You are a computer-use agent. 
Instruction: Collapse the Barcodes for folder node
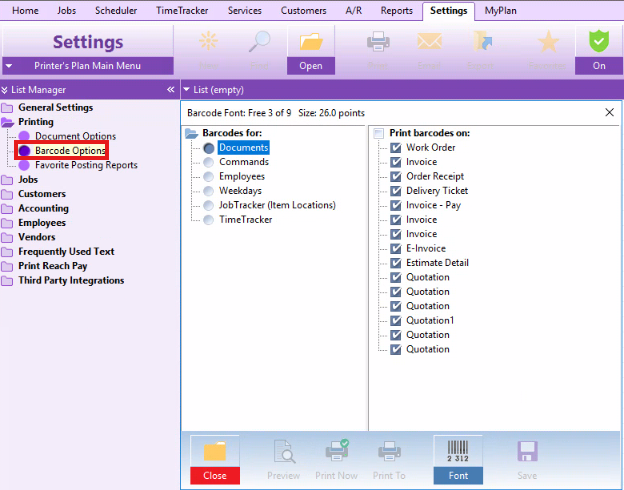pos(191,133)
